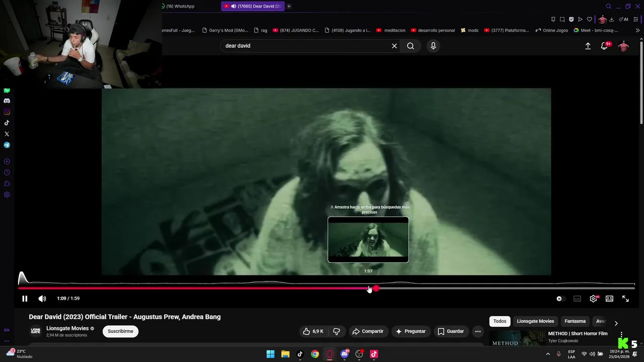The image size is (644, 362).
Task: Select the Todos filter chip
Action: click(x=500, y=321)
